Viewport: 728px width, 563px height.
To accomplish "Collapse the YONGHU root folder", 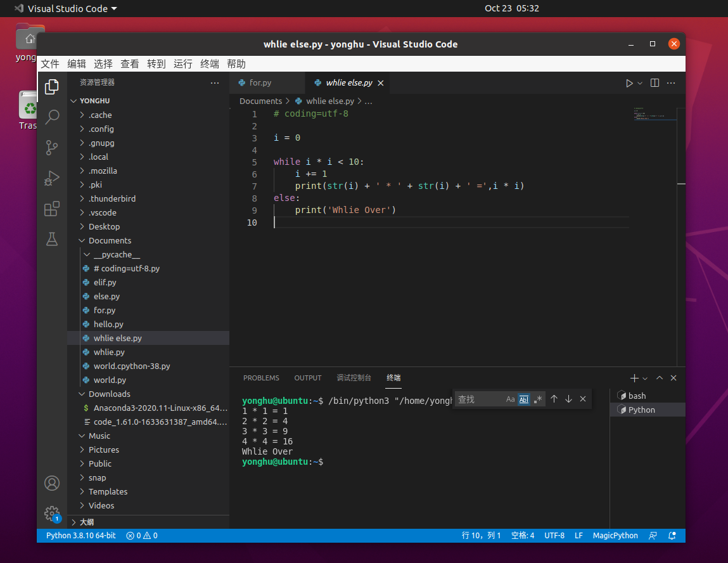I will click(73, 101).
